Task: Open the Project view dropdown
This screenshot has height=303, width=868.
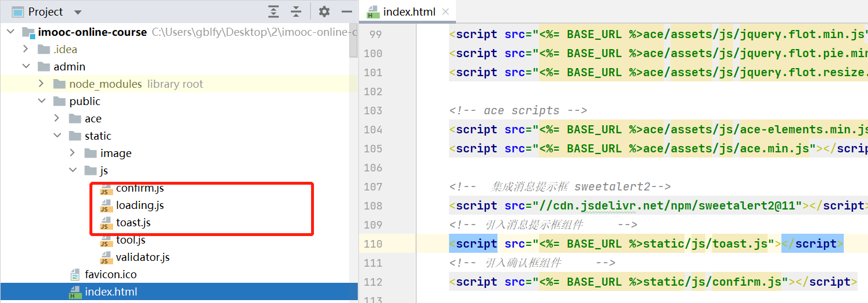Action: point(78,12)
